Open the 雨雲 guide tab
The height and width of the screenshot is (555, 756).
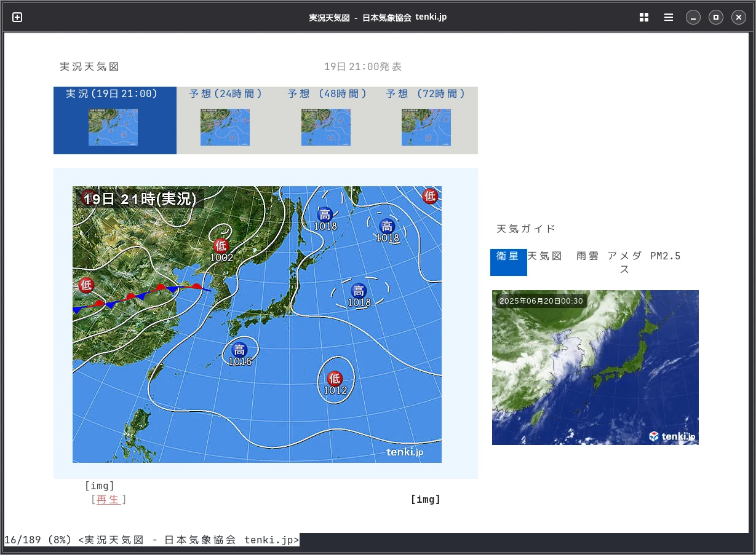coord(587,256)
